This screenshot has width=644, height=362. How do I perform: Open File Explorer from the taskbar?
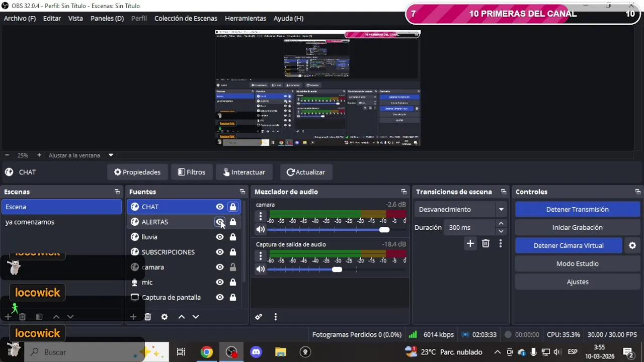point(280,352)
